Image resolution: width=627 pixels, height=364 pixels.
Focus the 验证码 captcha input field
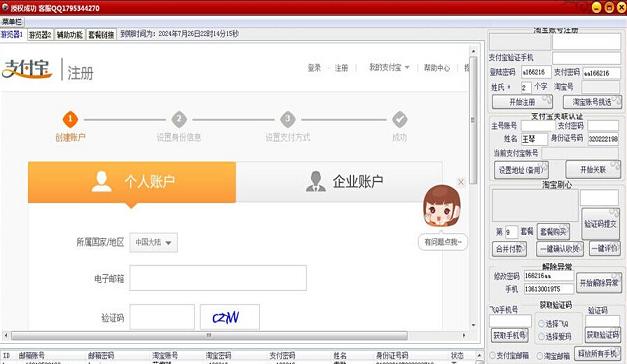tap(162, 317)
